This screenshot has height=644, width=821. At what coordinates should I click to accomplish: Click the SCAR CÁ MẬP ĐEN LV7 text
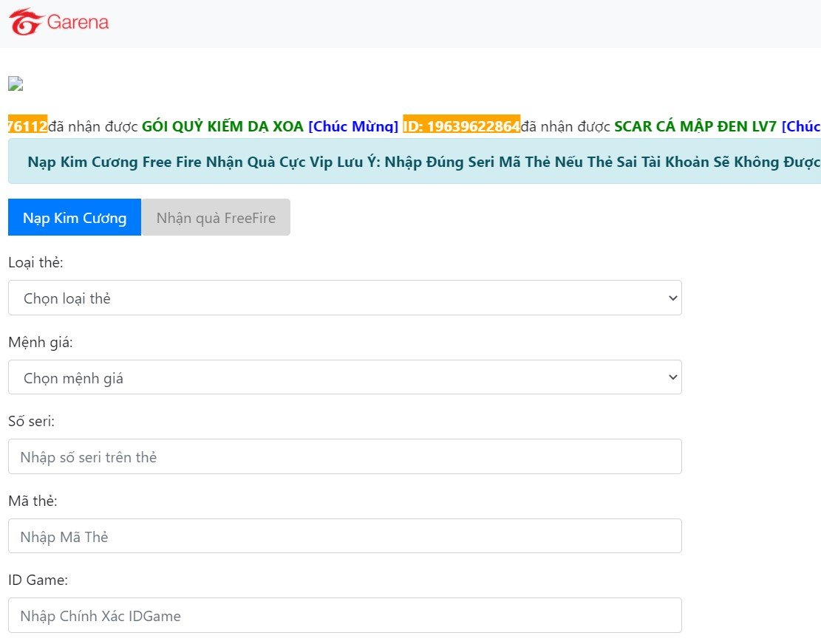tap(695, 126)
